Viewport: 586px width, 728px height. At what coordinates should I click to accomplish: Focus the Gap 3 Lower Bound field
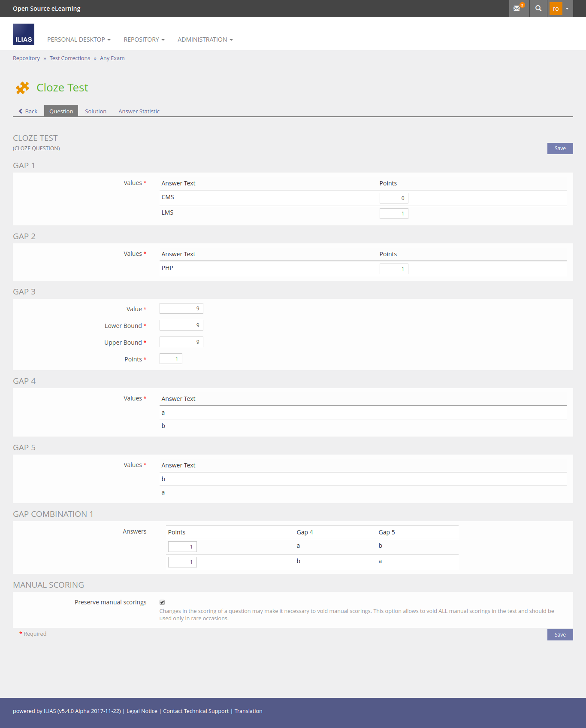pyautogui.click(x=181, y=325)
